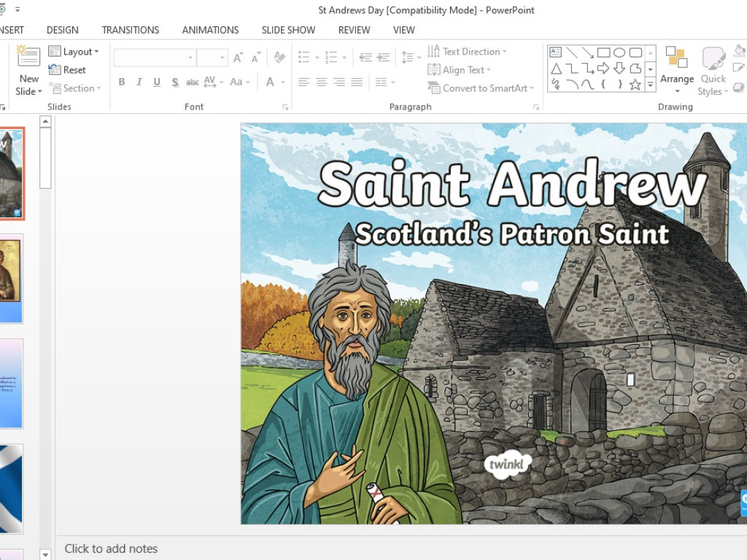Click the New Slide icon

pos(28,57)
